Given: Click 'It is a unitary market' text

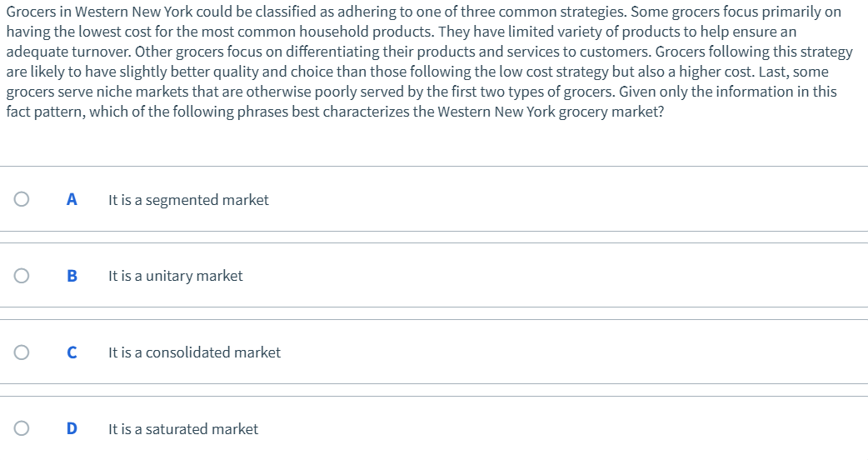Looking at the screenshot, I should pos(175,276).
